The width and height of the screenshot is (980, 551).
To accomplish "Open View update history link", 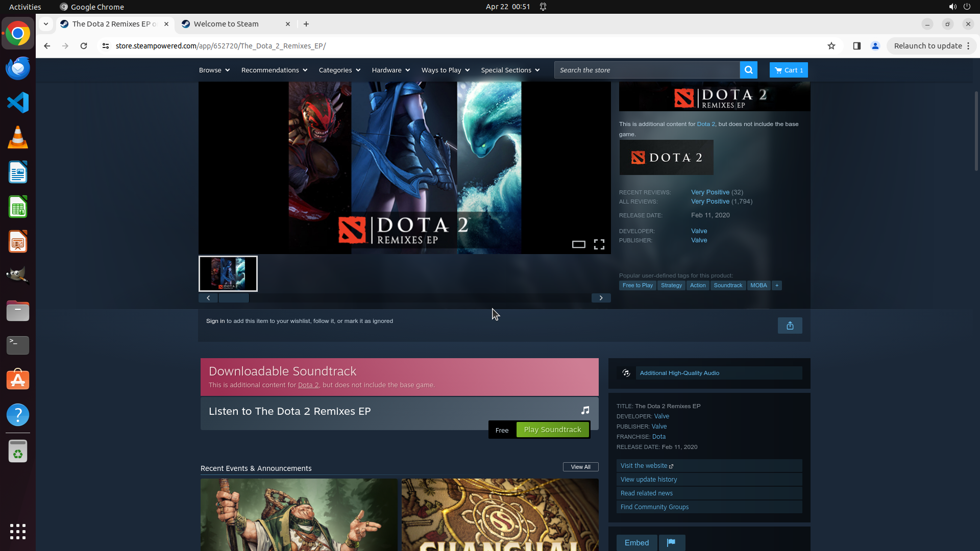I will [x=648, y=480].
